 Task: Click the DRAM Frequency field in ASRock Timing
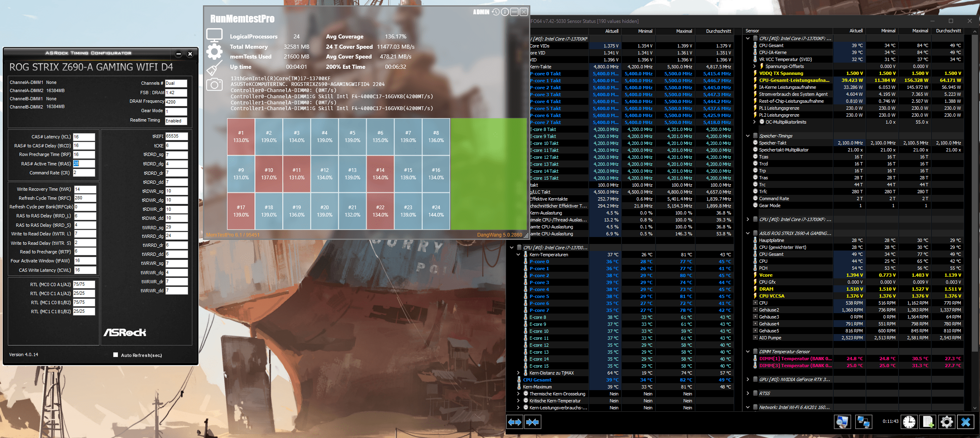point(176,102)
